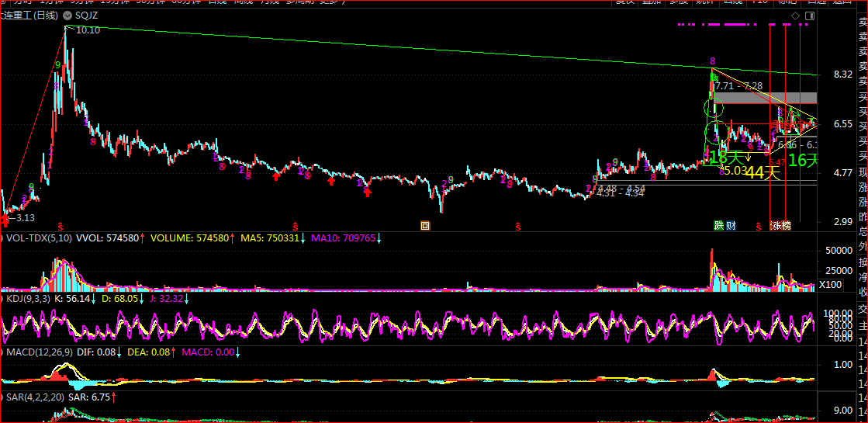
Task: Click the magenta 8 marker above the recent peak
Action: [x=712, y=61]
